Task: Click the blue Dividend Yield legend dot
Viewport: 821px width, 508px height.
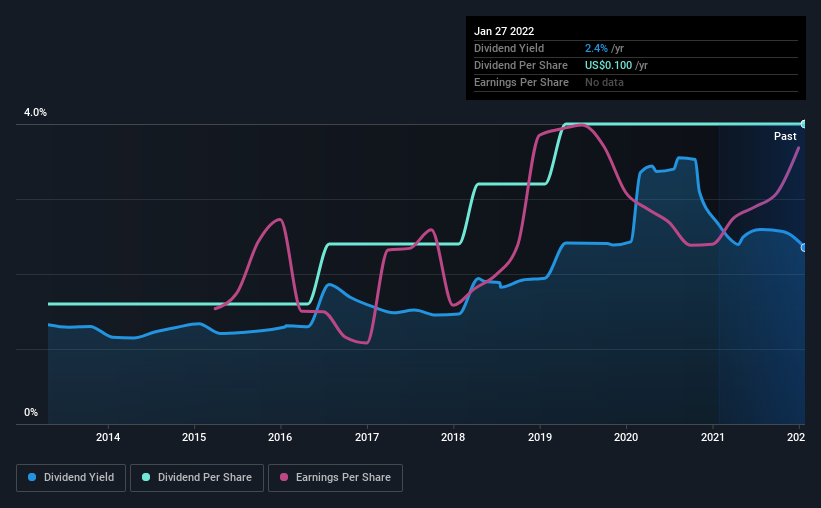Action: (x=32, y=477)
